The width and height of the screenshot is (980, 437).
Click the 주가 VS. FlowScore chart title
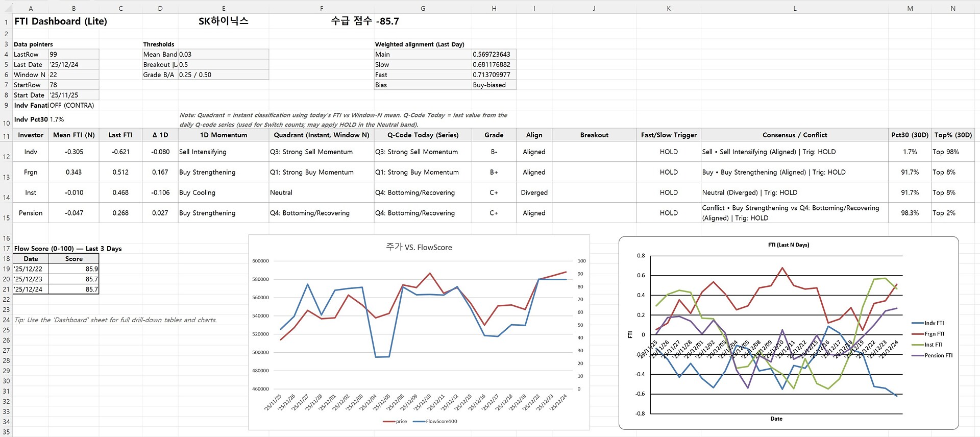(419, 248)
